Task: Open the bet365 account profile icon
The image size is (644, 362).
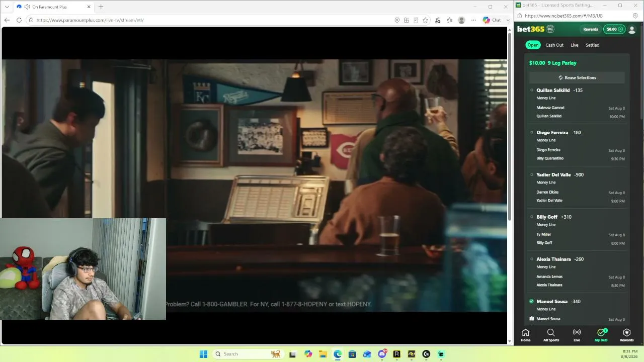Action: coord(632,30)
